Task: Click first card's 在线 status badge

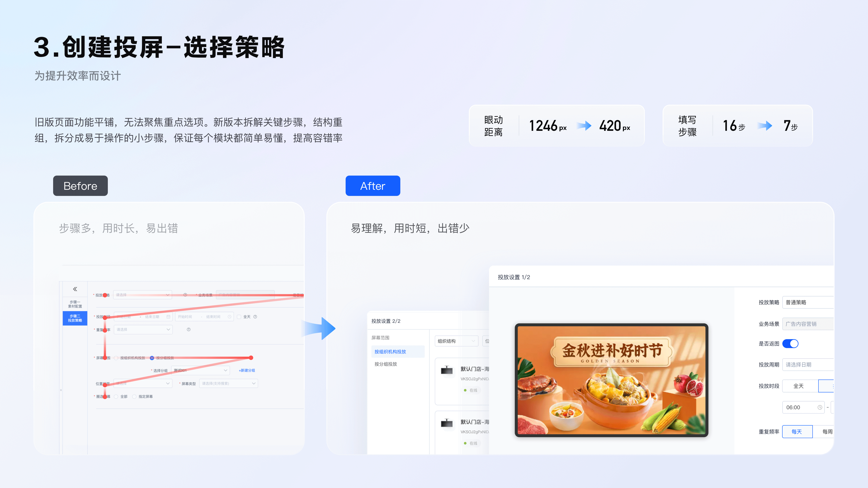Action: pos(471,390)
